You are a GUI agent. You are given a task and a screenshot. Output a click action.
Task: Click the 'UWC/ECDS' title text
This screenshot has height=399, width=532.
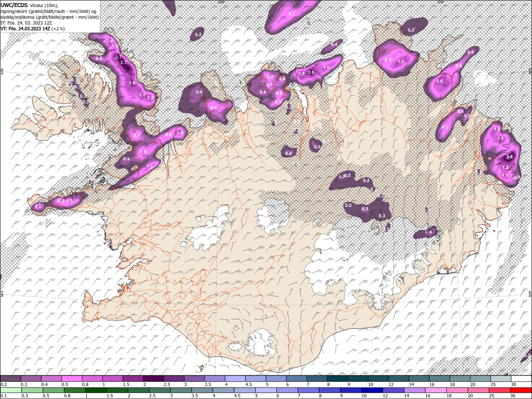pyautogui.click(x=14, y=5)
